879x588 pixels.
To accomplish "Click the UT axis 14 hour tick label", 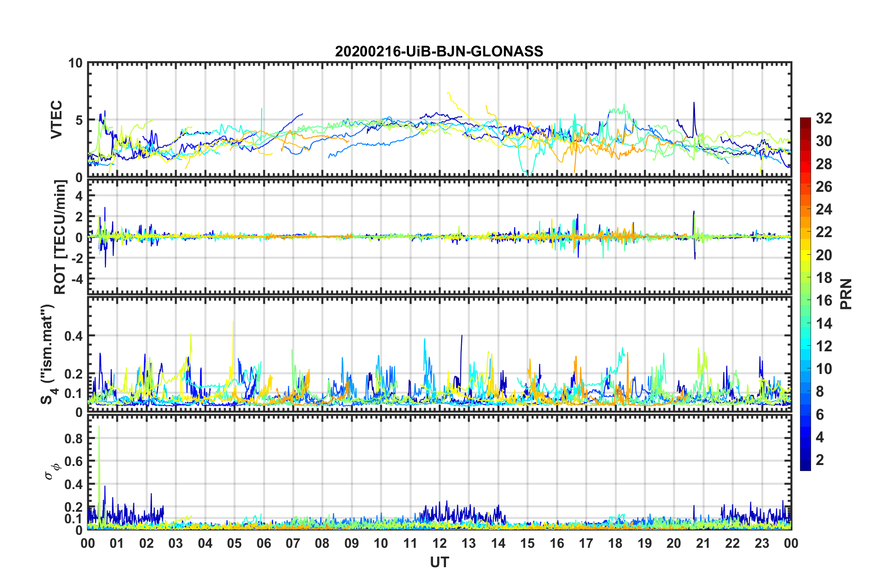I will pyautogui.click(x=498, y=543).
